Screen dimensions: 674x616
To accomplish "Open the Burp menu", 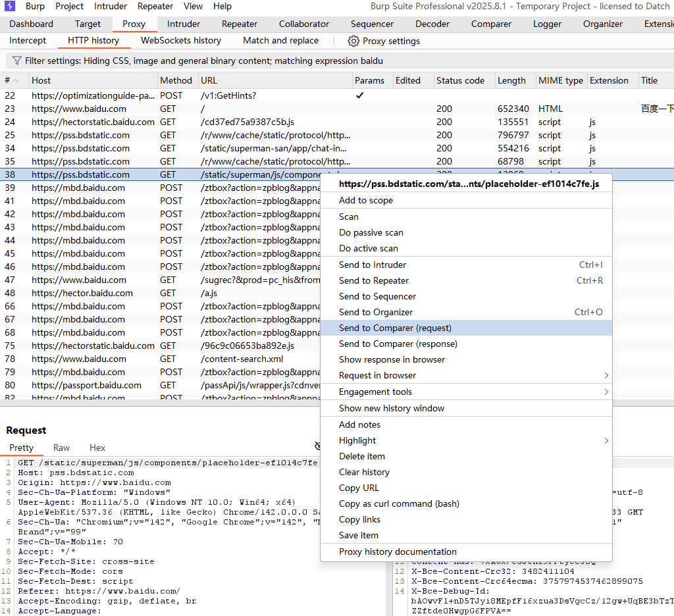I will tap(35, 7).
